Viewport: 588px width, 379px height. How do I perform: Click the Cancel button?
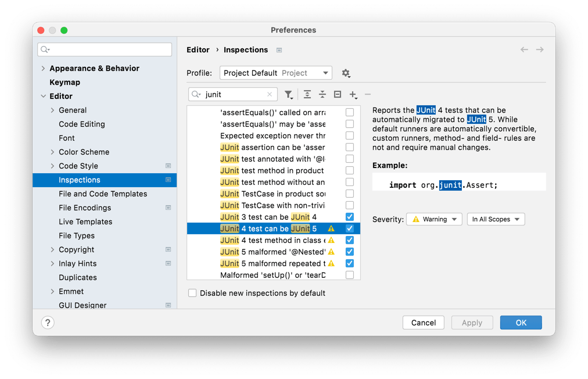click(423, 323)
